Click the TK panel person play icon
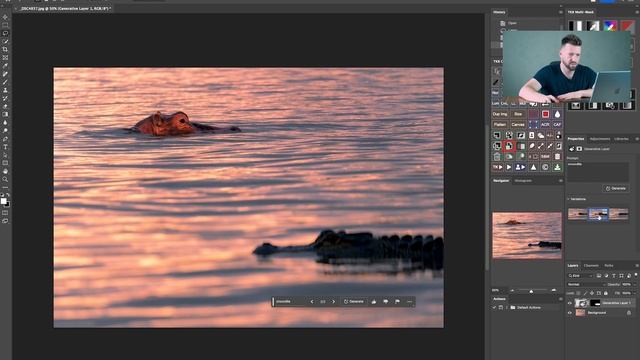Image resolution: width=640 pixels, height=360 pixels. (520, 167)
